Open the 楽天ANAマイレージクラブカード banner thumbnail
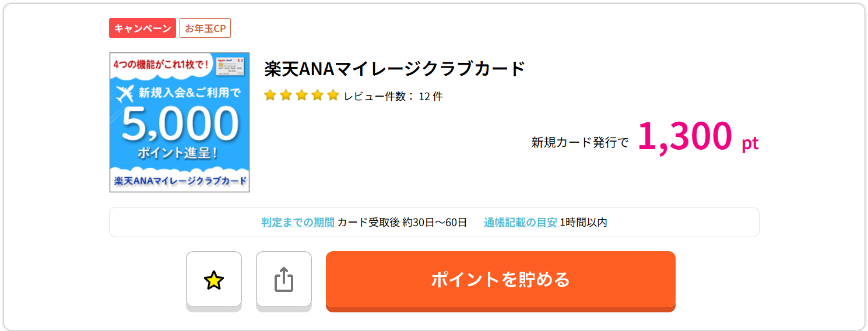The image size is (868, 331). pos(180,122)
